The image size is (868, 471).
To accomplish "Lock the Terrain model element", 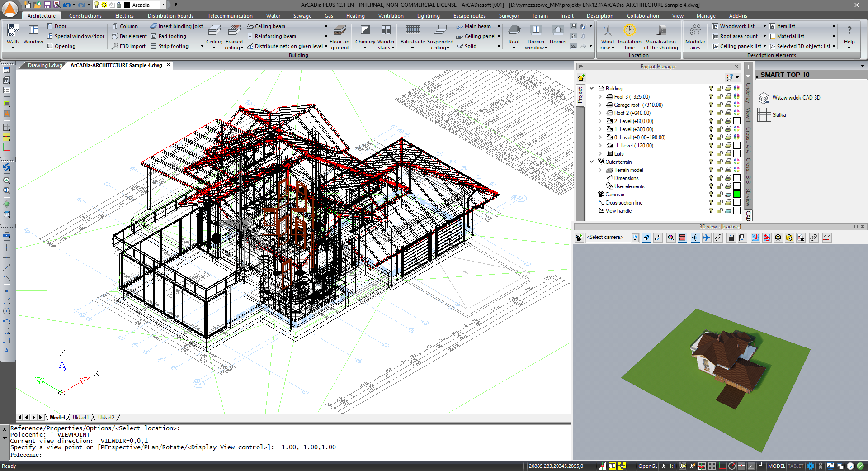I will click(719, 170).
